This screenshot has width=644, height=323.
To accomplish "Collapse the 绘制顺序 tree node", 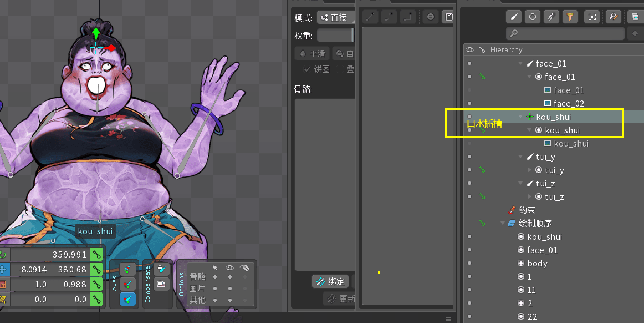I will click(503, 224).
